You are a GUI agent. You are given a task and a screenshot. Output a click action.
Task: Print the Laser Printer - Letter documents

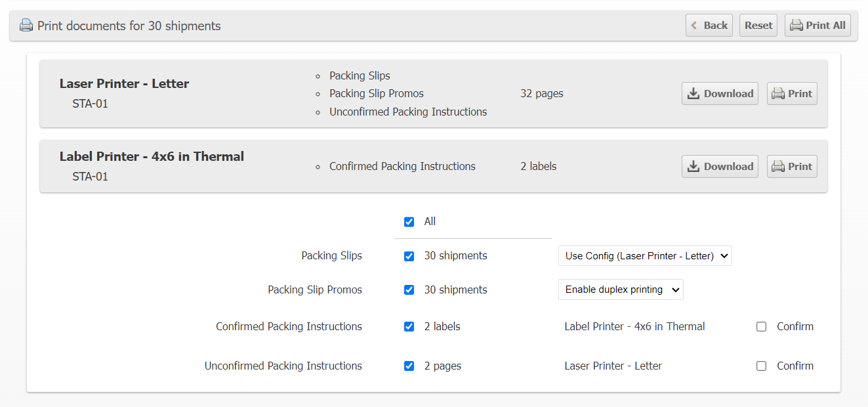point(792,94)
